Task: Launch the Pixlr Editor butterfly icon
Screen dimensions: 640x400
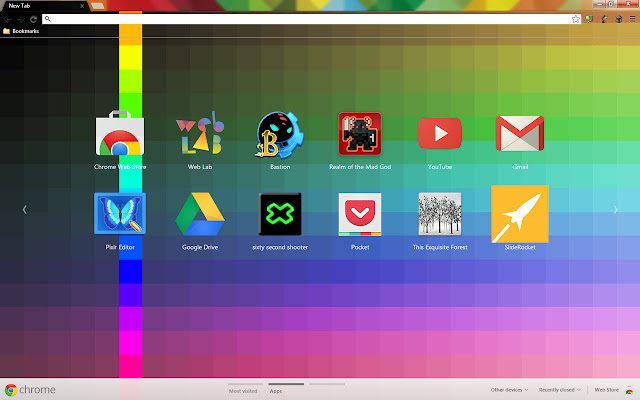Action: [120, 213]
